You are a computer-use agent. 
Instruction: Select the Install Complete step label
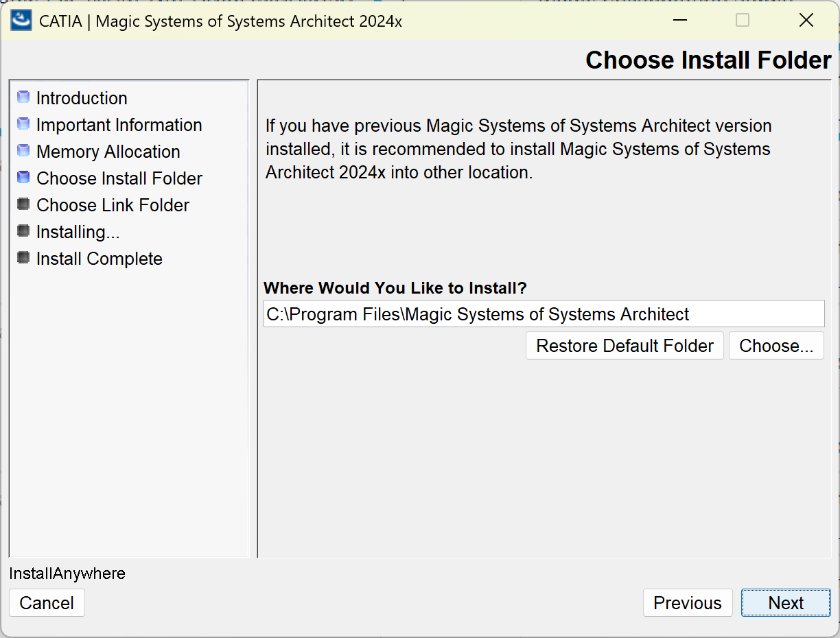[x=99, y=259]
